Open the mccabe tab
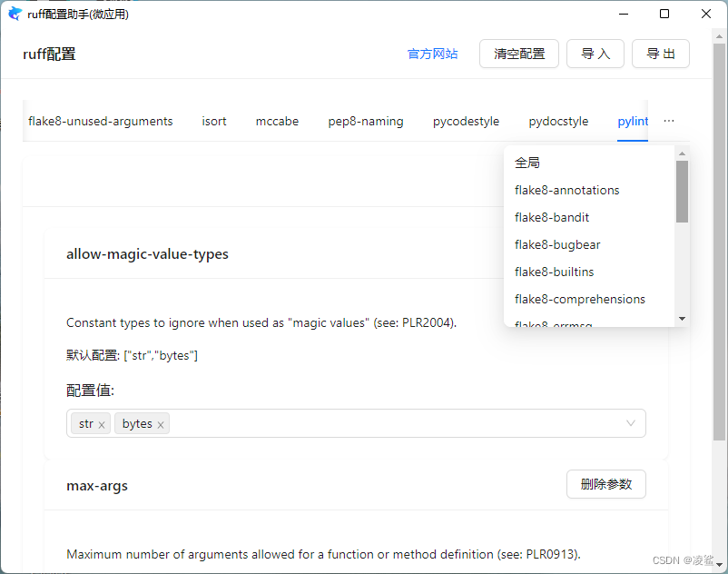Viewport: 728px width, 574px height. pos(277,121)
